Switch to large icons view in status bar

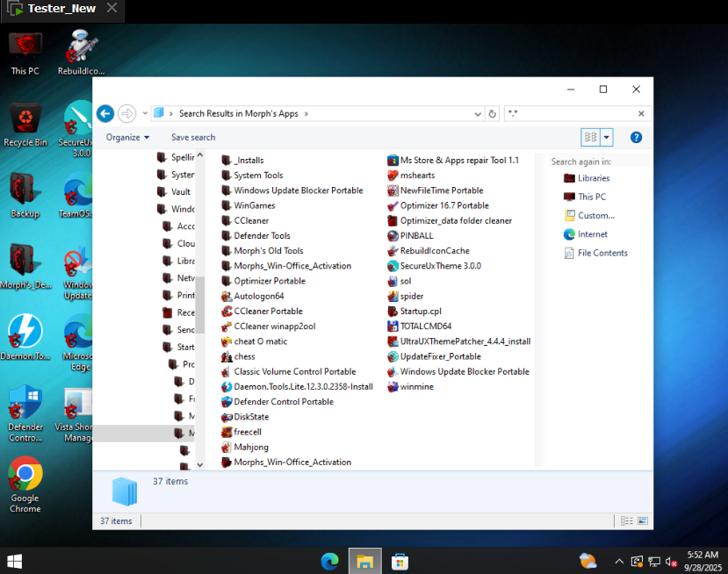click(x=645, y=521)
